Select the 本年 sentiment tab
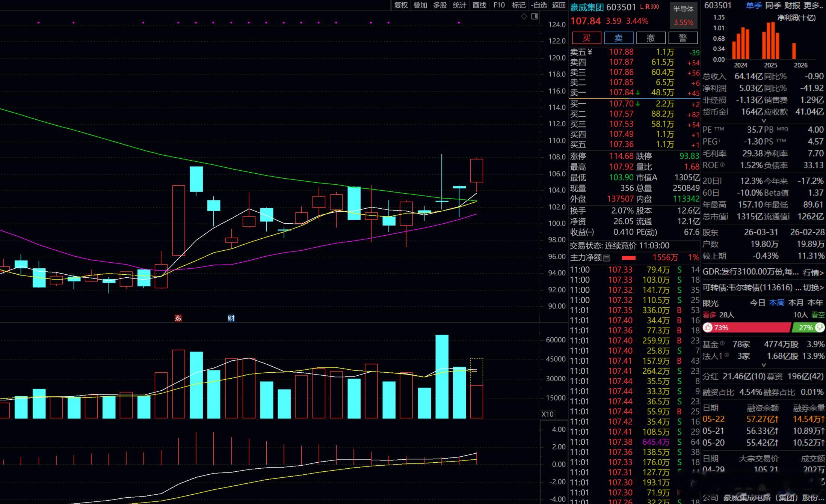The image size is (826, 504). tap(815, 302)
